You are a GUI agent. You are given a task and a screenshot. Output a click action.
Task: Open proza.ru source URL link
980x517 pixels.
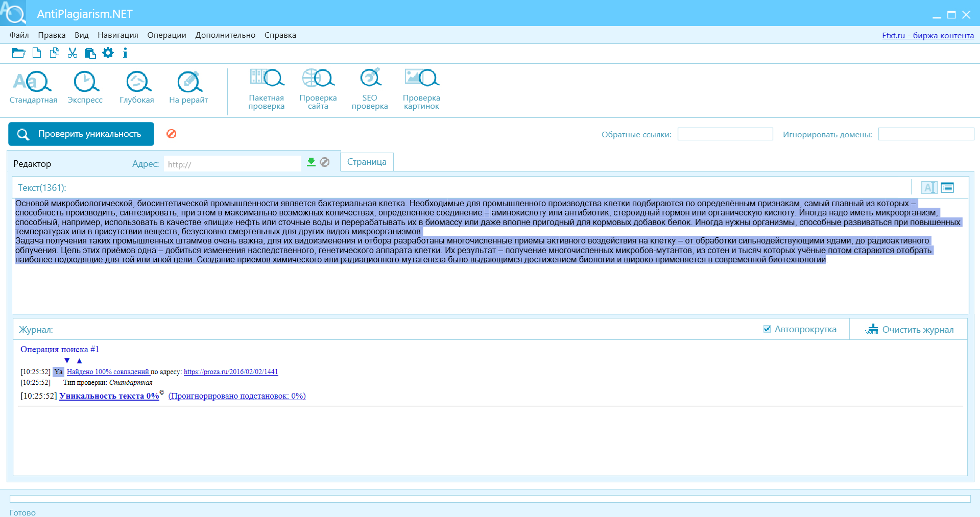point(231,372)
